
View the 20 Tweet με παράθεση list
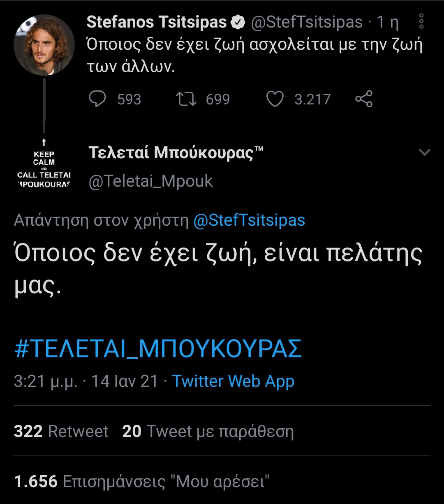click(x=208, y=431)
